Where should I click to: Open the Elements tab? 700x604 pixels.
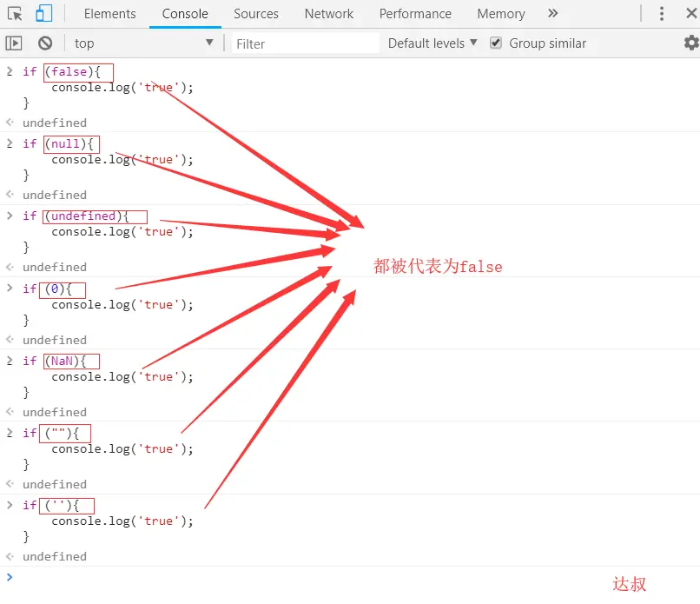(x=109, y=14)
